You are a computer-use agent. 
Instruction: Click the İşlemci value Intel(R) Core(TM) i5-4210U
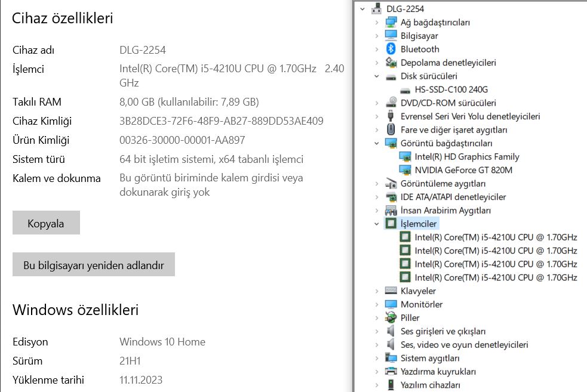[x=232, y=76]
